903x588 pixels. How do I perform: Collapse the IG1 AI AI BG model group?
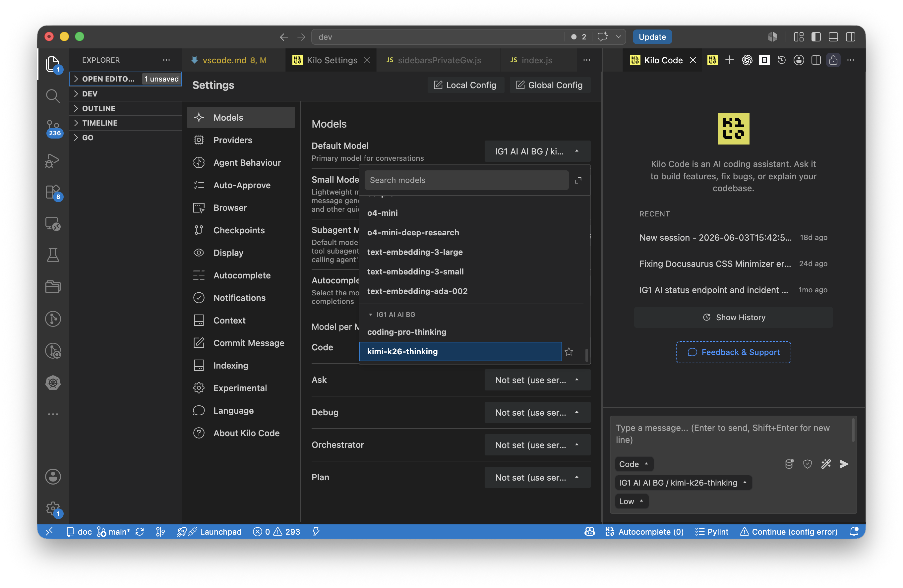click(x=391, y=315)
